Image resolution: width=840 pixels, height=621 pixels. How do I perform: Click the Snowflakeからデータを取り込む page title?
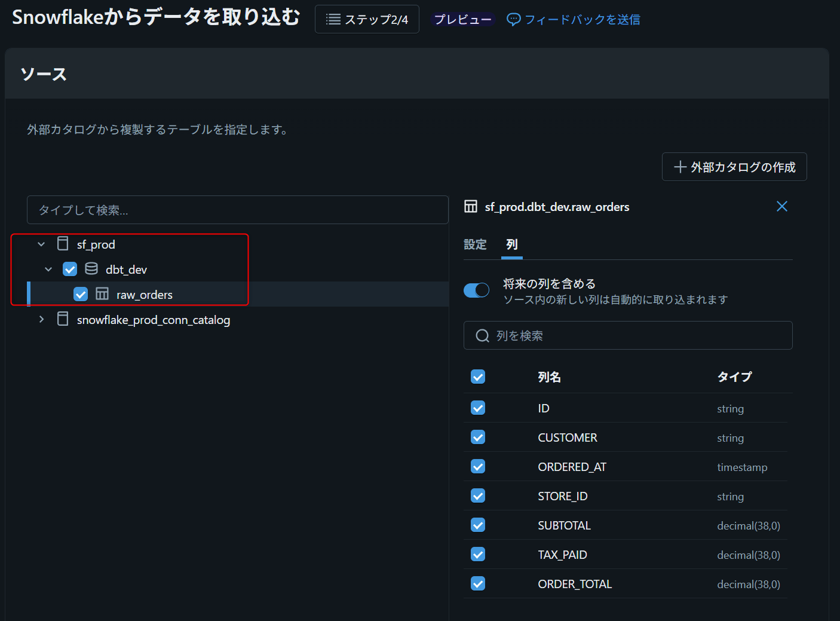click(156, 17)
